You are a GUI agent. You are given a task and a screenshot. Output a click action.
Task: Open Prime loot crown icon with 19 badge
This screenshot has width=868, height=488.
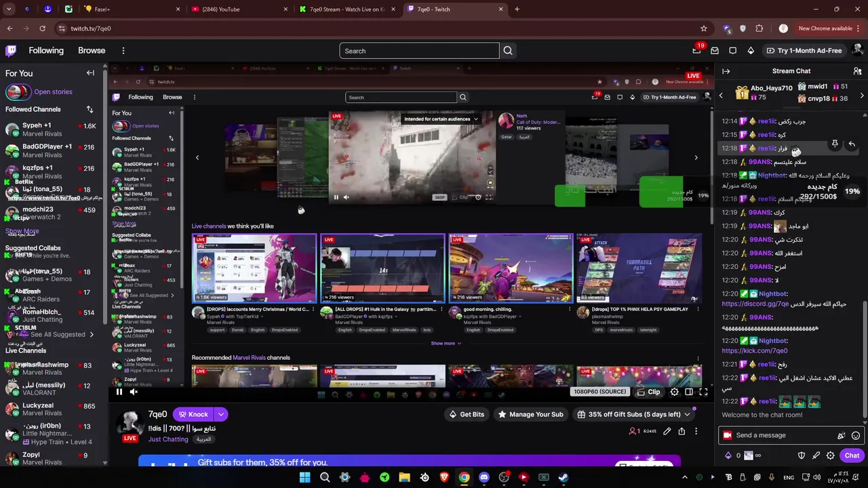(x=696, y=51)
